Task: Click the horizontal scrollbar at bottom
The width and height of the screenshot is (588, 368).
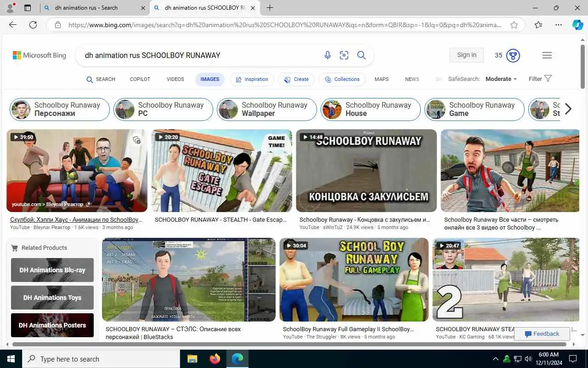Action: click(x=290, y=344)
